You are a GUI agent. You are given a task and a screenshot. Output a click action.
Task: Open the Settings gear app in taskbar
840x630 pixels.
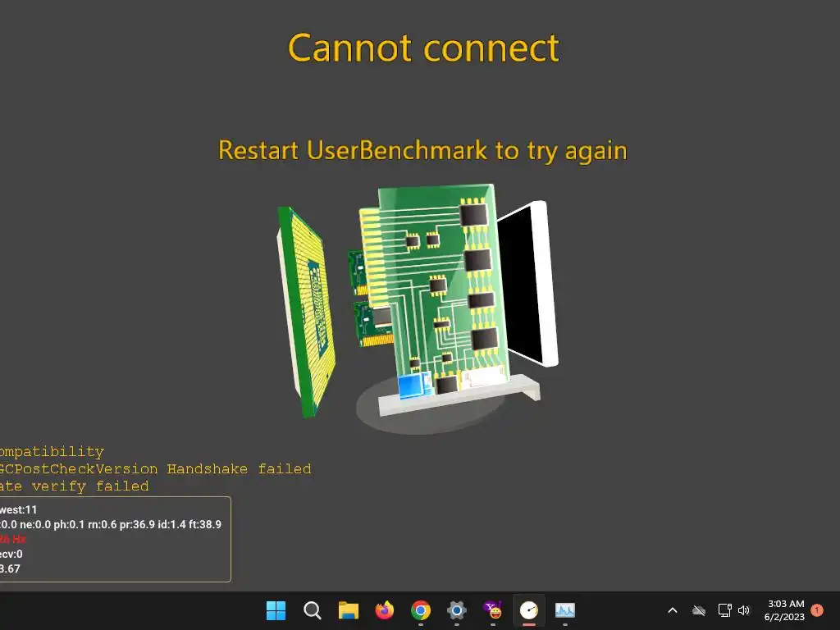pyautogui.click(x=457, y=610)
